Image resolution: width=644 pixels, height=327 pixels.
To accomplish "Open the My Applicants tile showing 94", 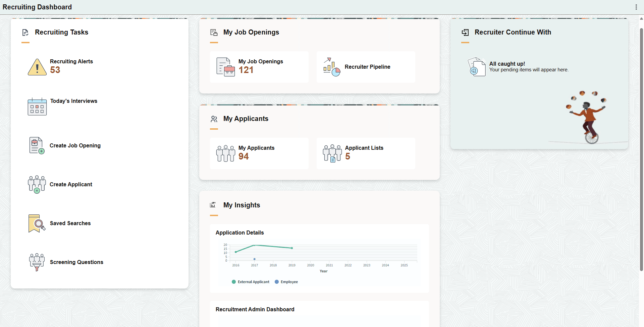I will (259, 153).
